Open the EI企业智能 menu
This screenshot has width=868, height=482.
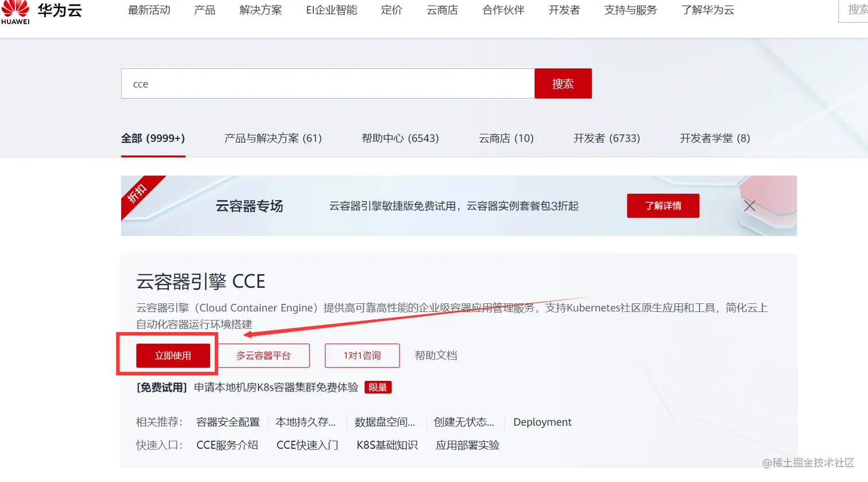[x=332, y=10]
